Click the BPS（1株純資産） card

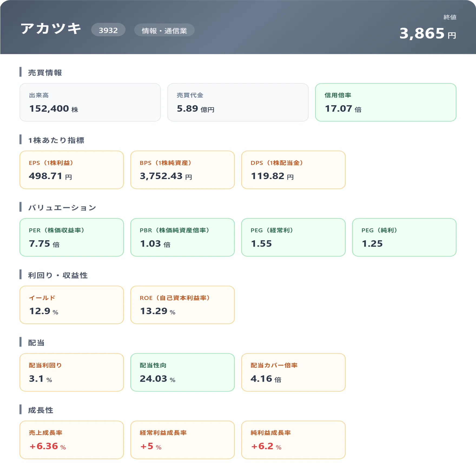point(183,170)
